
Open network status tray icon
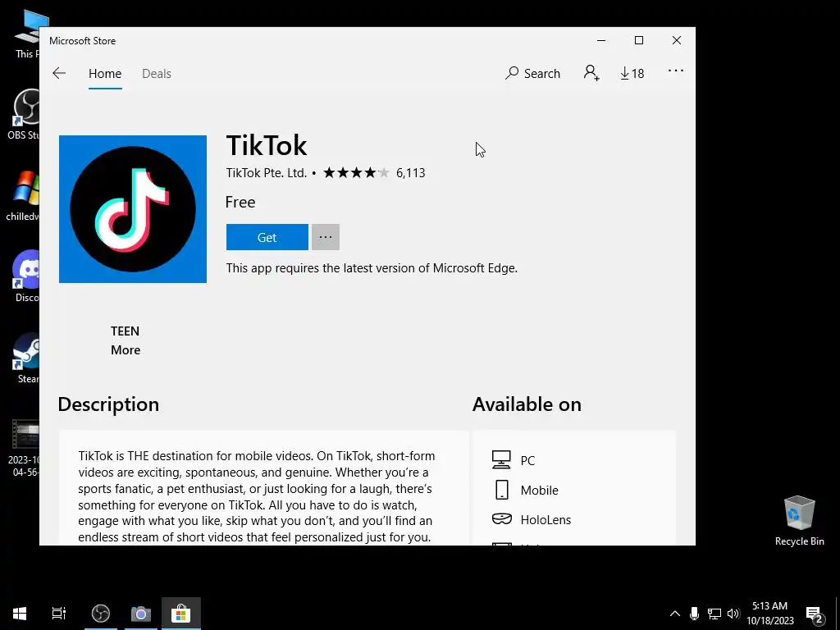click(714, 614)
